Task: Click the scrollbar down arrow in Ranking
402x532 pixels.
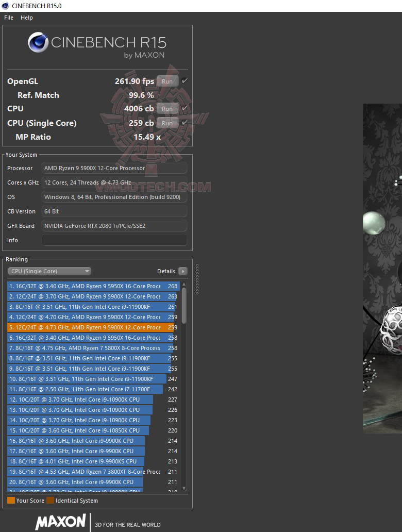Action: (x=184, y=488)
